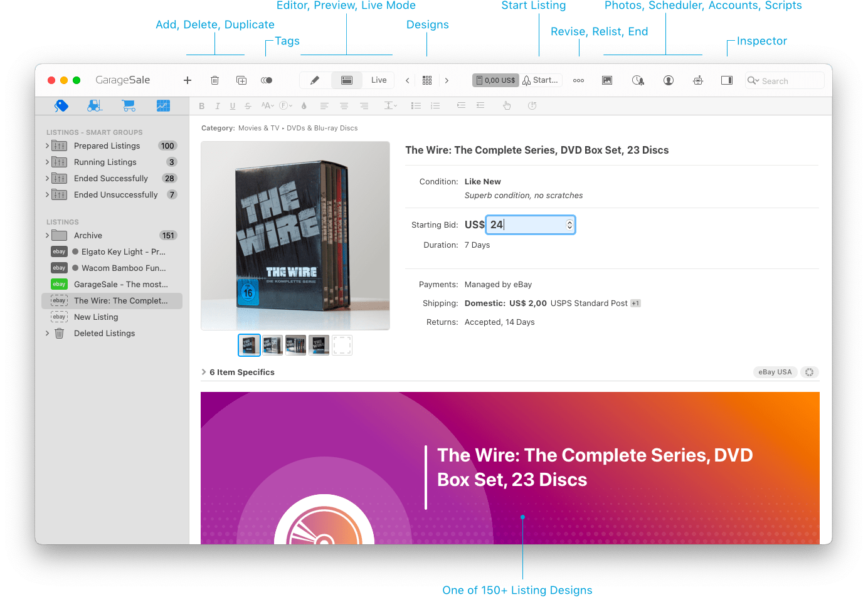Click the Delete trash icon in toolbar
The width and height of the screenshot is (868, 602).
[214, 80]
